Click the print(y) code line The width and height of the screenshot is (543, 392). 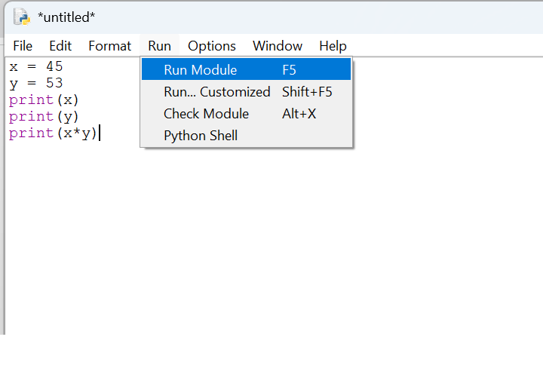point(44,116)
